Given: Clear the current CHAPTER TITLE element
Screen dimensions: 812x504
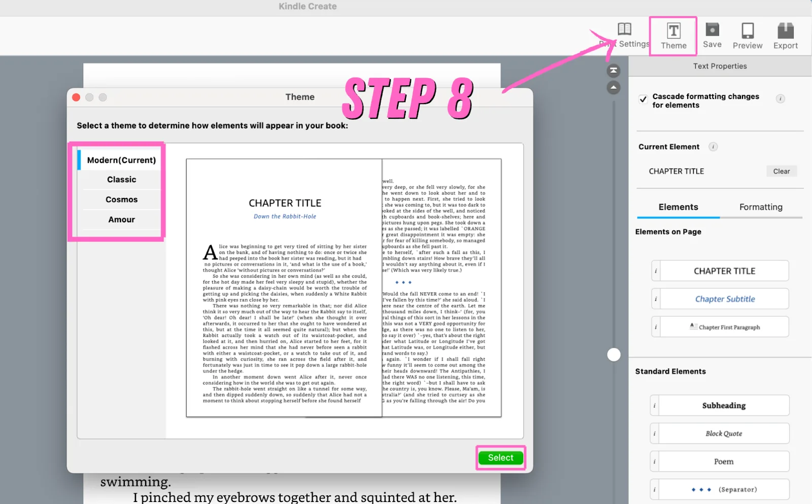Looking at the screenshot, I should tap(782, 172).
